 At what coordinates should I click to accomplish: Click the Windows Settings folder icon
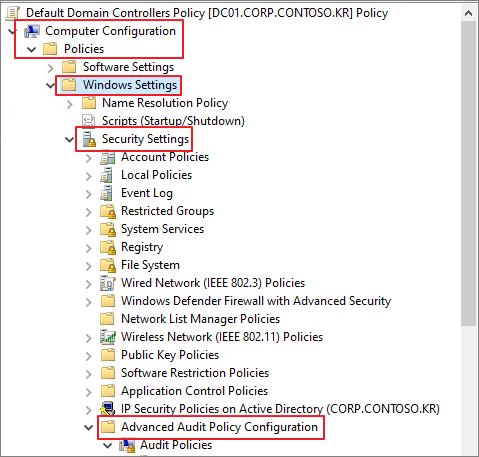click(69, 85)
